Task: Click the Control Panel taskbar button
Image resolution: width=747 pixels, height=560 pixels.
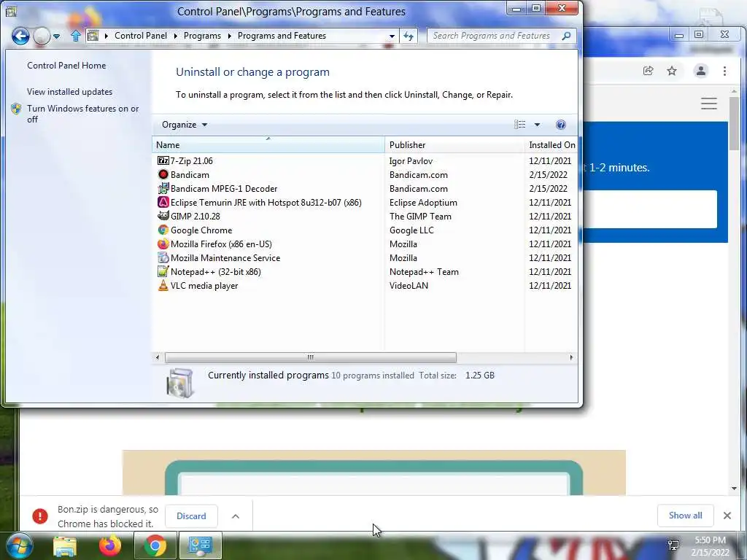Action: (x=200, y=545)
